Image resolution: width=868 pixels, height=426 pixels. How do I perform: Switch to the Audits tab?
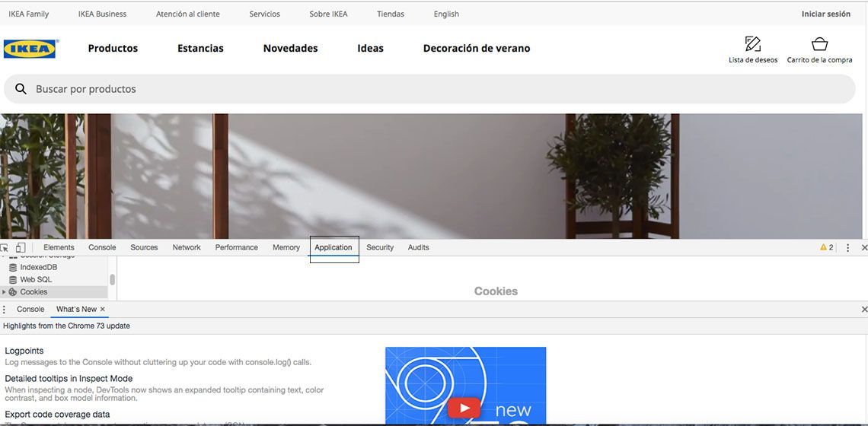point(419,247)
